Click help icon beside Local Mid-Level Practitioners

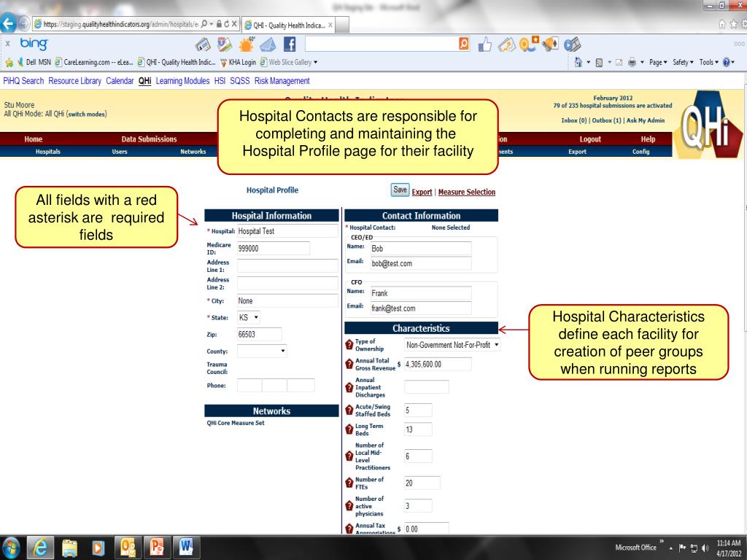click(349, 456)
